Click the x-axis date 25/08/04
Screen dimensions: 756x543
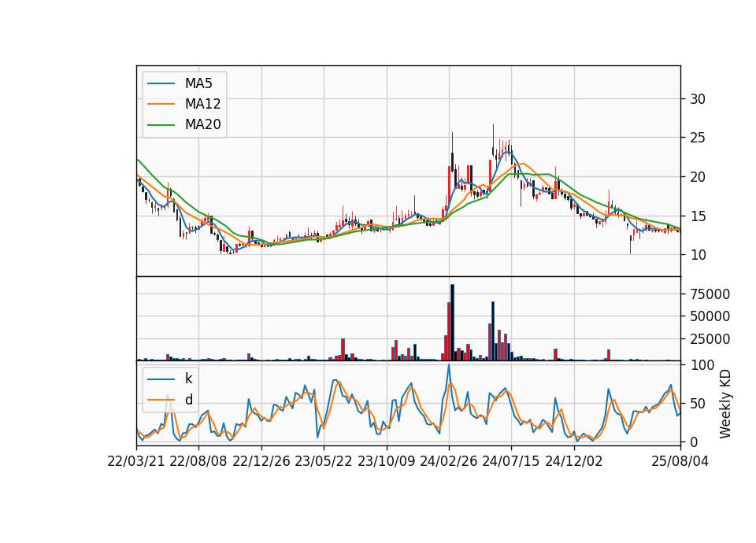click(680, 462)
